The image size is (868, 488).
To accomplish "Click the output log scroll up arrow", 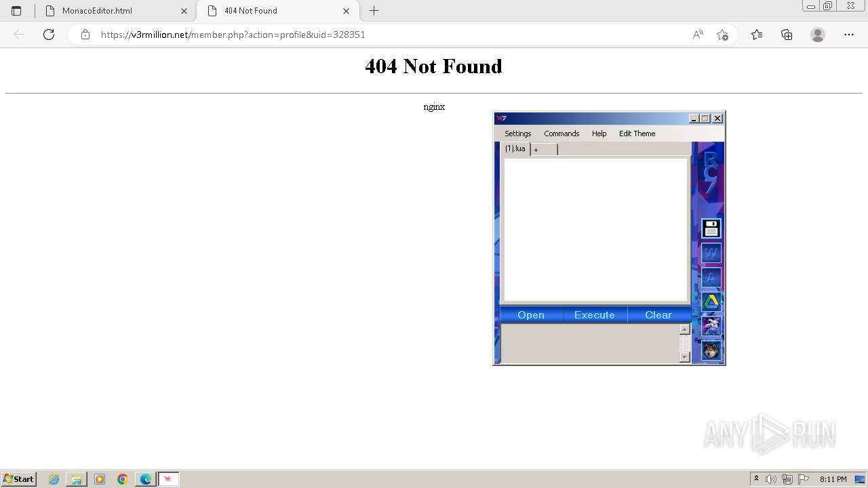I will tap(685, 329).
